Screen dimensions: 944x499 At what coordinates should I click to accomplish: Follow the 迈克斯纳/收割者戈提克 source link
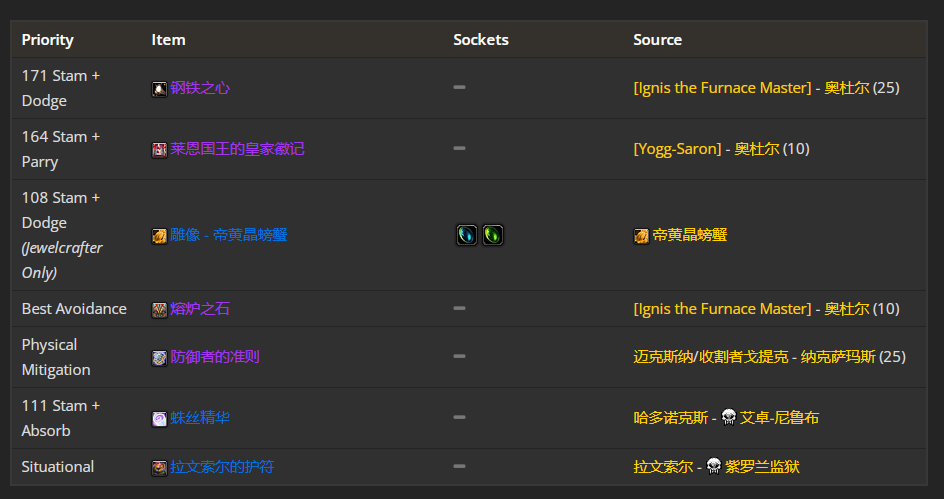pos(710,357)
